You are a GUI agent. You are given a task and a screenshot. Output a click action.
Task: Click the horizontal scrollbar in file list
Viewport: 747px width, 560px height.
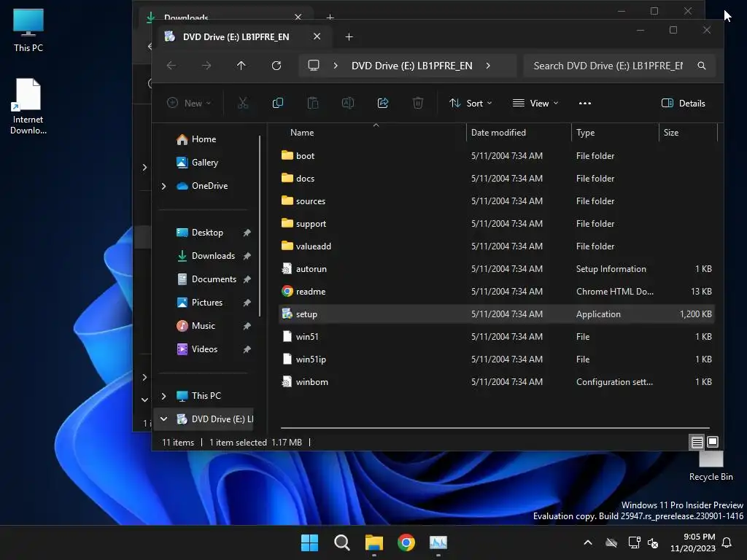coord(495,427)
